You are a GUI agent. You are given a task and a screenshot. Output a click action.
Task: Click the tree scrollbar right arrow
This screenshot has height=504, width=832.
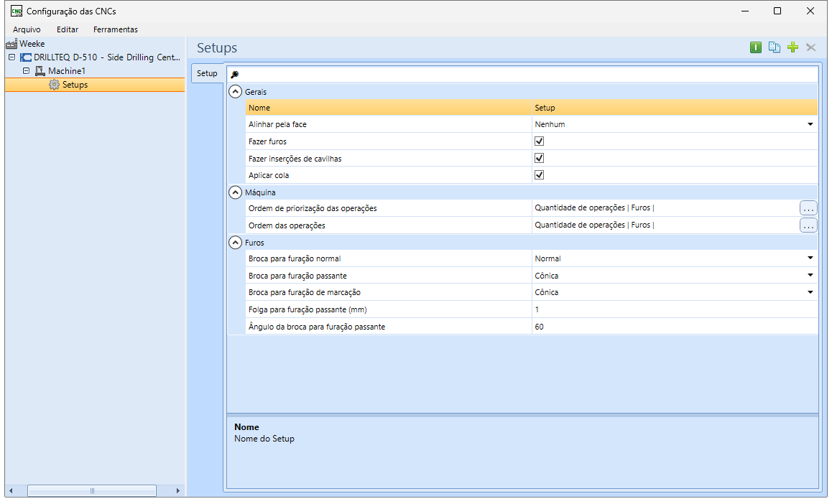click(177, 491)
